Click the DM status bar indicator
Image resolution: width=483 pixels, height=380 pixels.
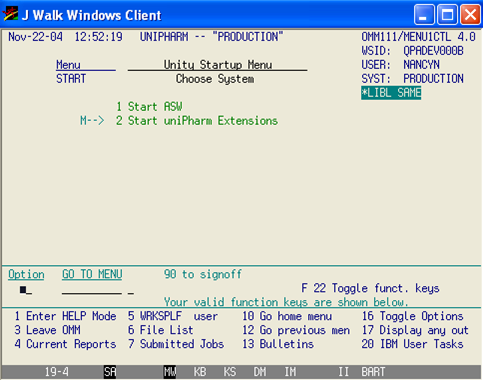260,372
